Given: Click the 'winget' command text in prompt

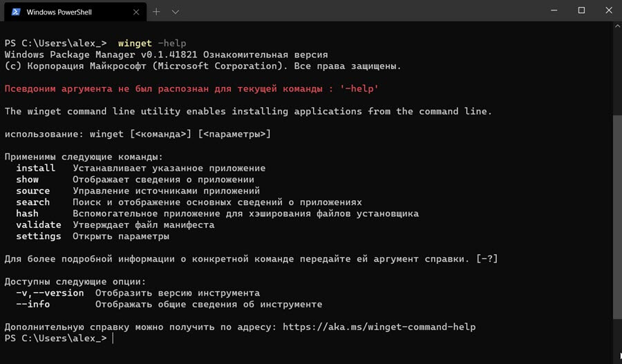Looking at the screenshot, I should coord(135,44).
